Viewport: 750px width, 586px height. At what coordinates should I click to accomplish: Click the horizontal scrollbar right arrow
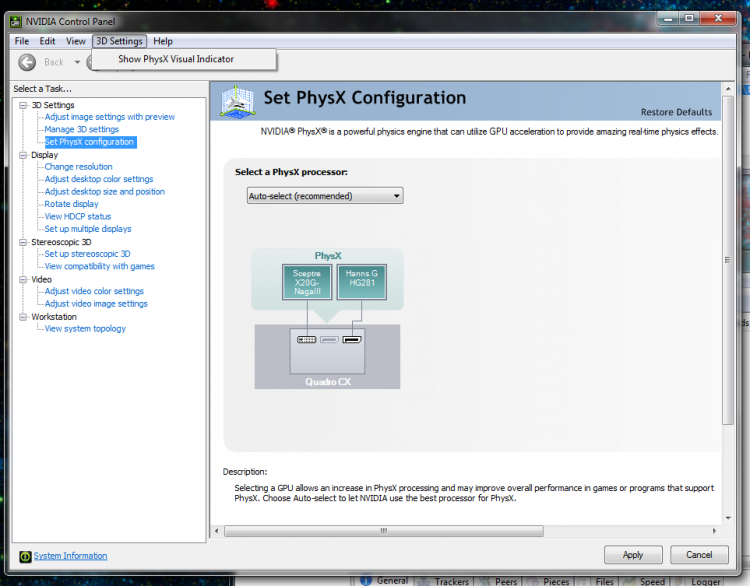(x=714, y=531)
